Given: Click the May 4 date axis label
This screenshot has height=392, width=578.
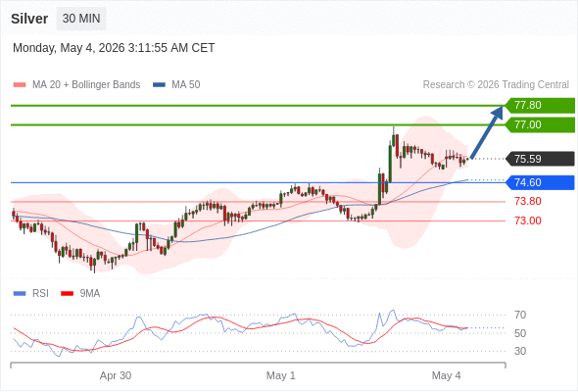Looking at the screenshot, I should (447, 375).
